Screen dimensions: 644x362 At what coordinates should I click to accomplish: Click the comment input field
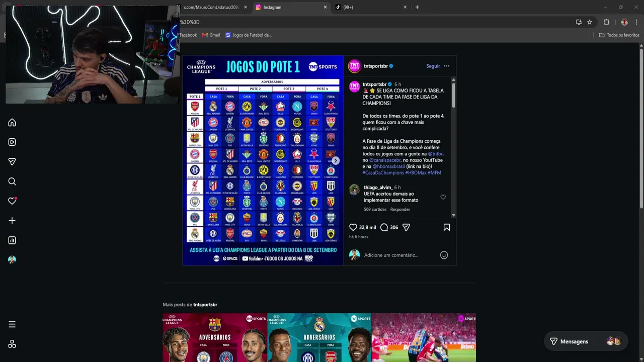[400, 255]
